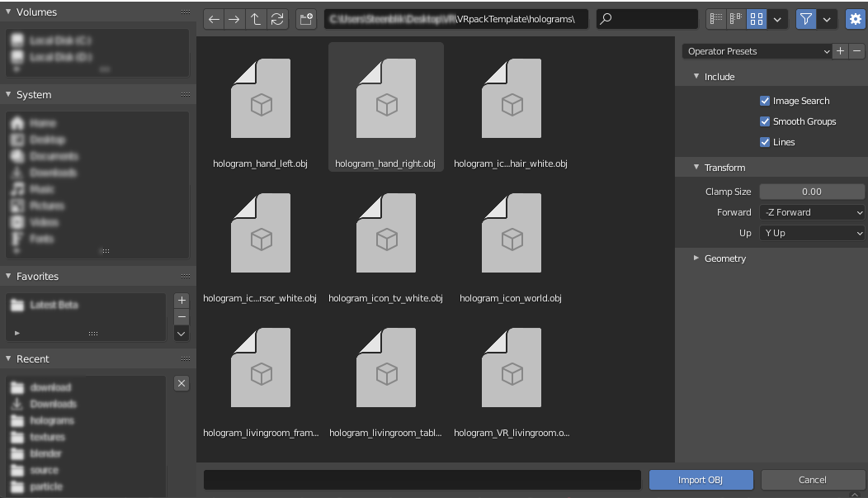Collapse the Volumes panel
The height and width of the screenshot is (498, 868).
8,12
